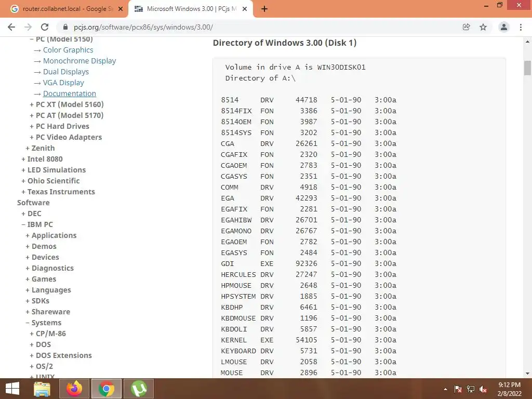Expand PC Hard Drives section
The height and width of the screenshot is (399, 532).
click(59, 126)
